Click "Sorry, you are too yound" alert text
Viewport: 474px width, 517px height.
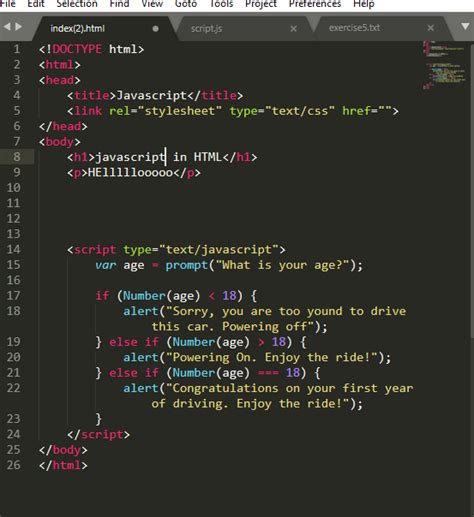254,312
